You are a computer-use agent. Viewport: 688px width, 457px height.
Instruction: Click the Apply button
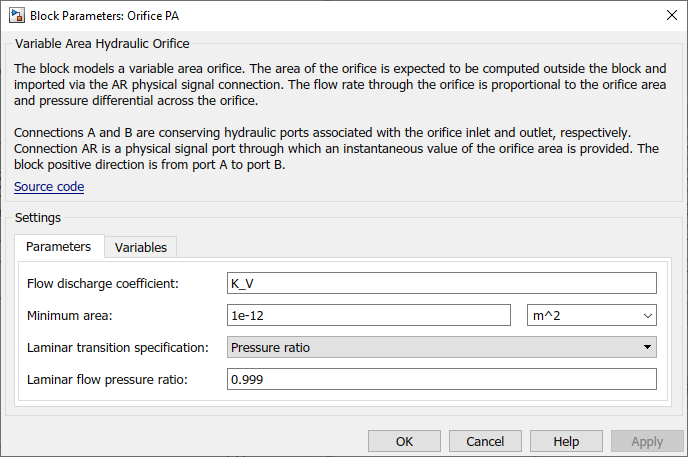[x=647, y=441]
